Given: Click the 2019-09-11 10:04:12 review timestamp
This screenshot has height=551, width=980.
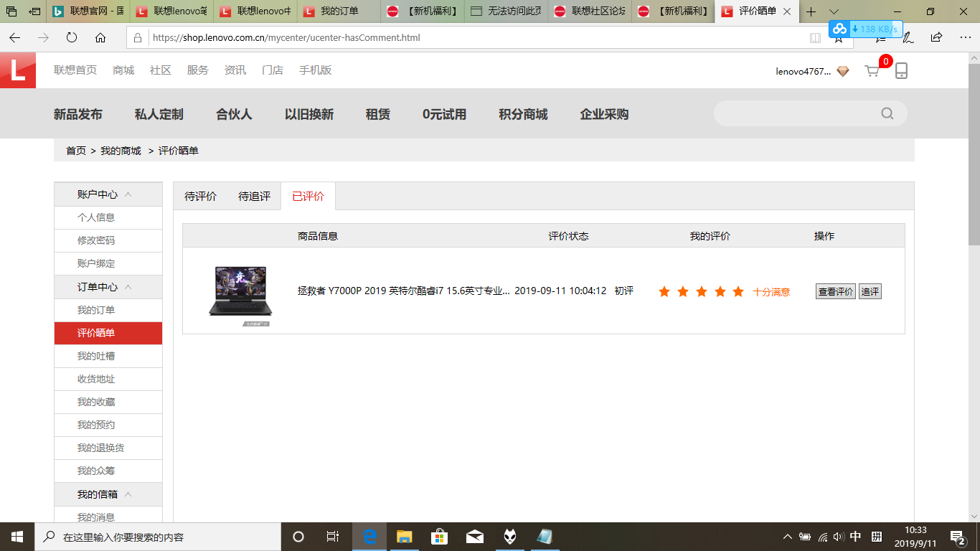Looking at the screenshot, I should tap(560, 291).
